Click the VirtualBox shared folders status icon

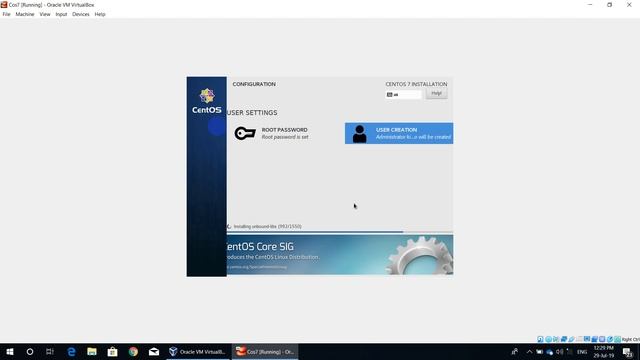tap(579, 339)
